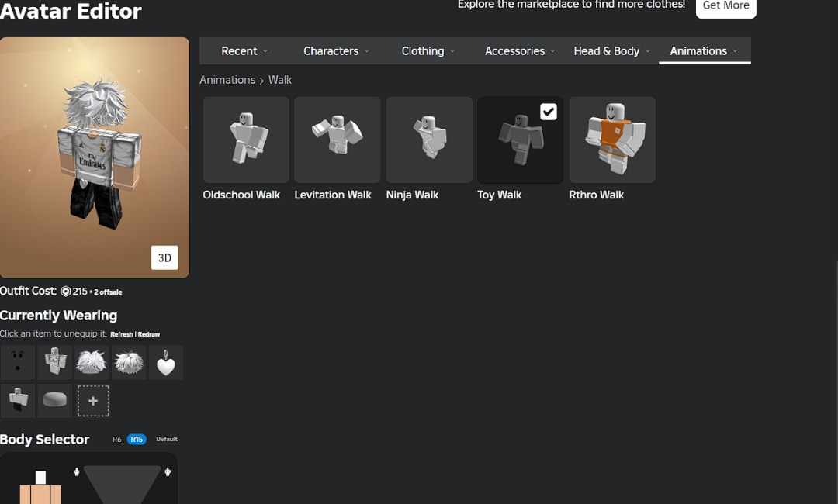Click the Get More button
Viewport: 838px width, 504px height.
[725, 6]
